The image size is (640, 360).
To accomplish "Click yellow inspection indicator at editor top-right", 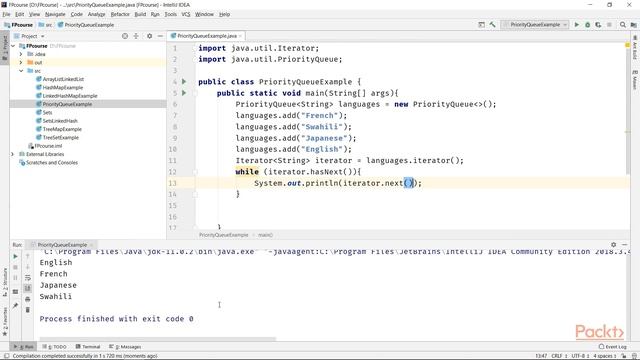I will click(627, 45).
